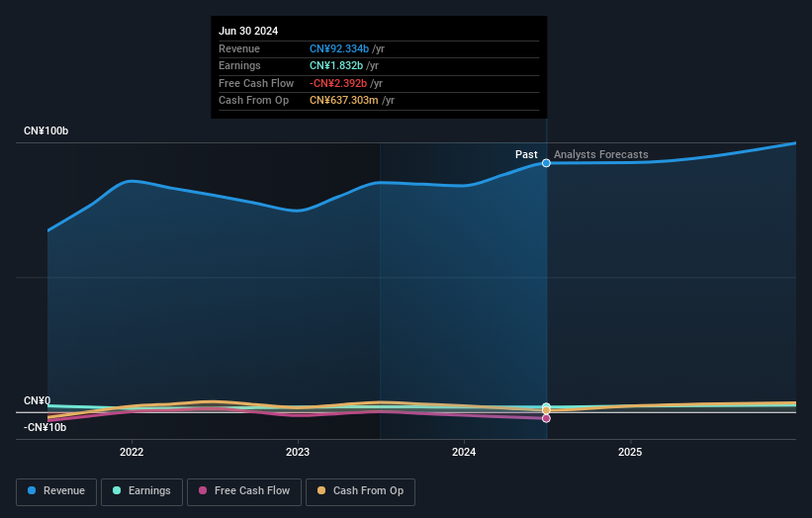Image resolution: width=812 pixels, height=518 pixels.
Task: Toggle the Cash From Op legend button
Action: tap(360, 491)
